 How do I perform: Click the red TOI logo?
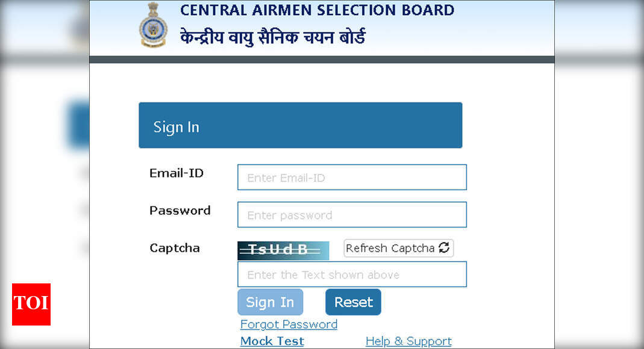pos(31,304)
